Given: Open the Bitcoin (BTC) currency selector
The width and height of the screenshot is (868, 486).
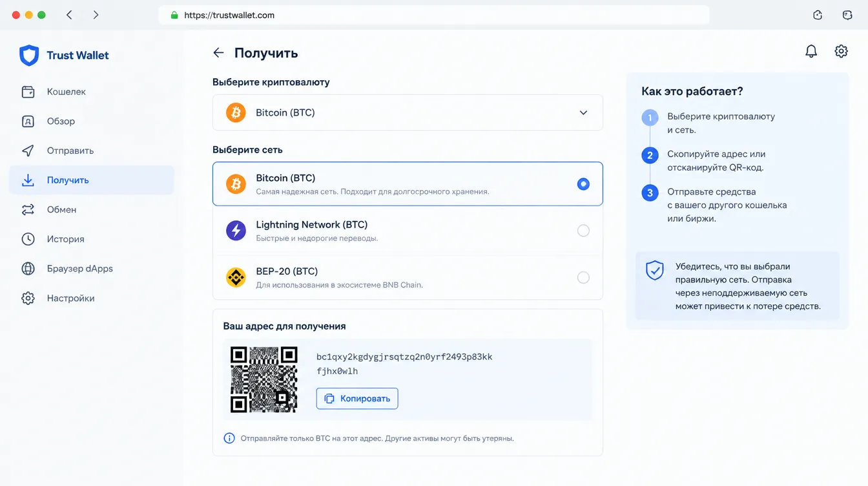Looking at the screenshot, I should click(x=408, y=112).
